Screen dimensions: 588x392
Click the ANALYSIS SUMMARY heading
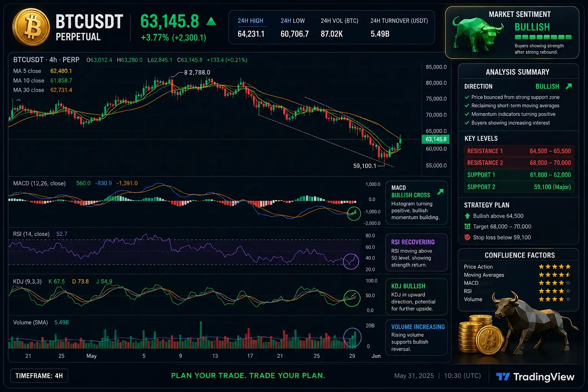518,72
